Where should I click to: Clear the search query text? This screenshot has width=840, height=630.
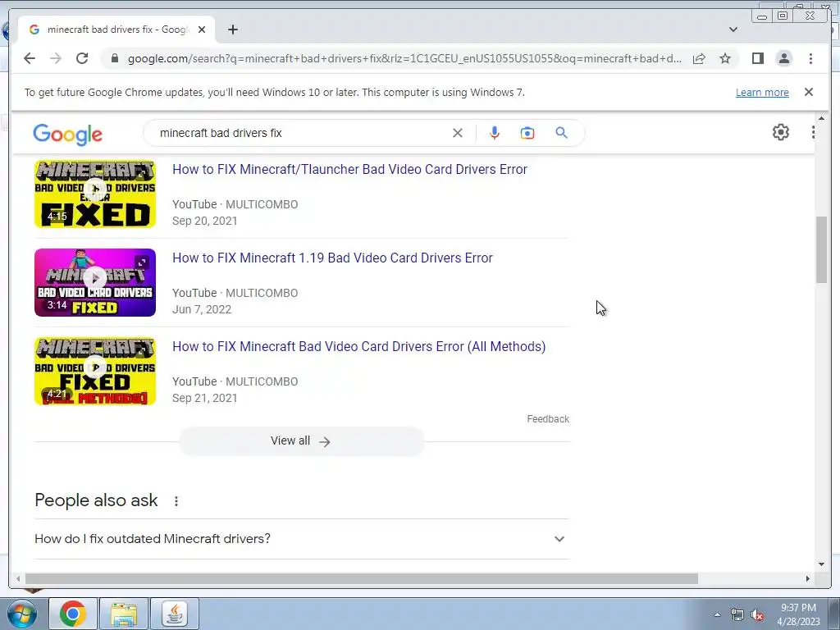pyautogui.click(x=458, y=133)
